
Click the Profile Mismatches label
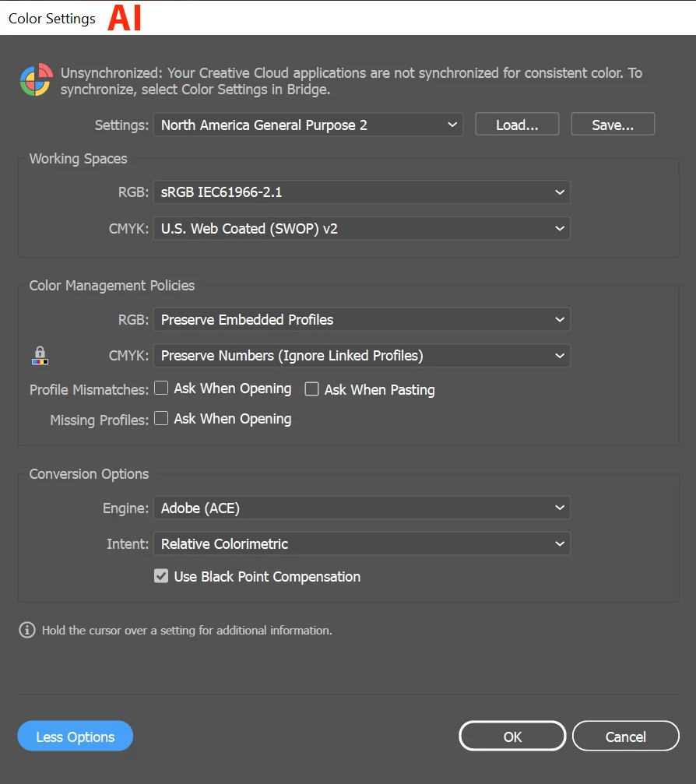click(89, 389)
